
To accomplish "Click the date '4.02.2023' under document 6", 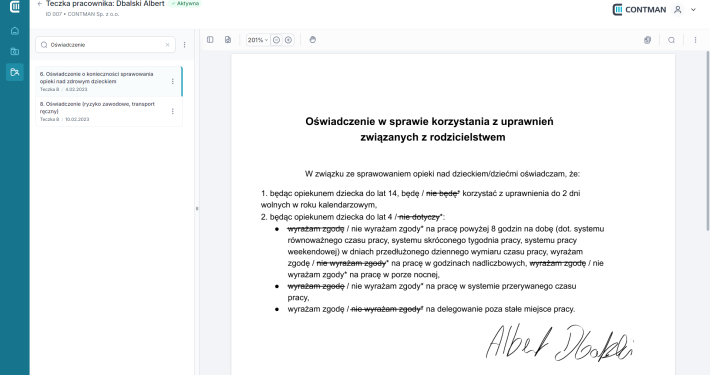I will click(76, 89).
